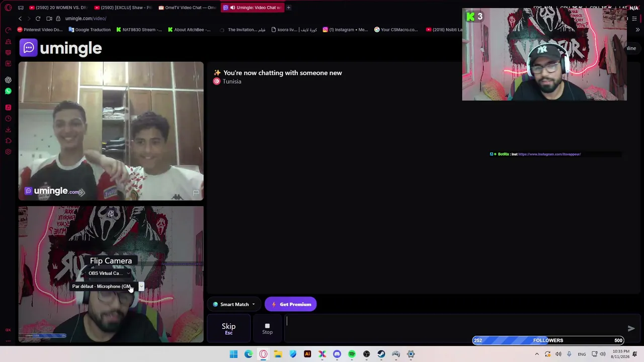This screenshot has height=362, width=644.
Task: Open the Opera sidebar history clock icon
Action: tap(8, 119)
